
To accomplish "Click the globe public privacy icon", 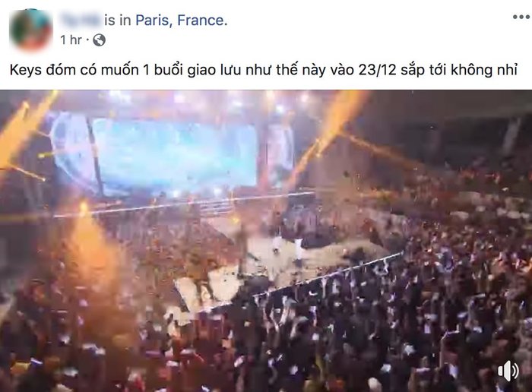I will (x=99, y=40).
